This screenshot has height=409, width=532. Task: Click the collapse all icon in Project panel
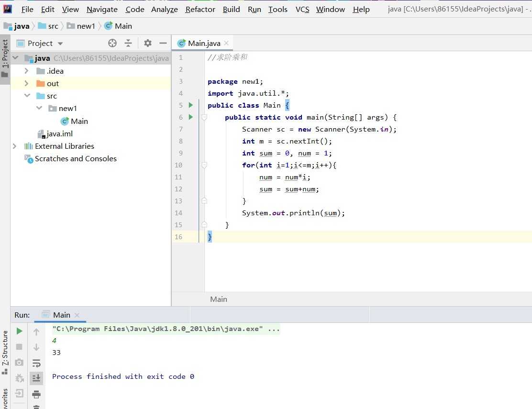128,43
